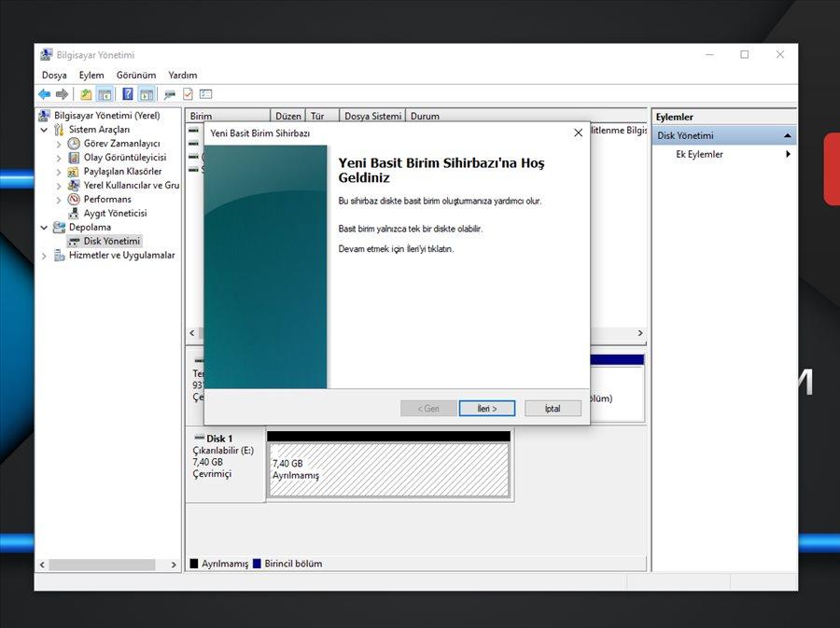The width and height of the screenshot is (840, 628).
Task: Toggle the action pane toolbar icon
Action: pyautogui.click(x=146, y=94)
